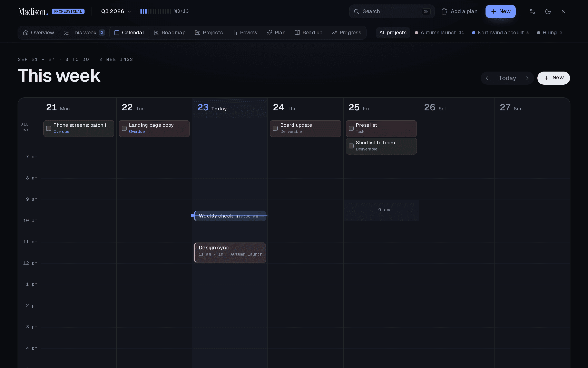Viewport: 588px width, 368px height.
Task: Click the Overview home icon
Action: click(x=26, y=33)
